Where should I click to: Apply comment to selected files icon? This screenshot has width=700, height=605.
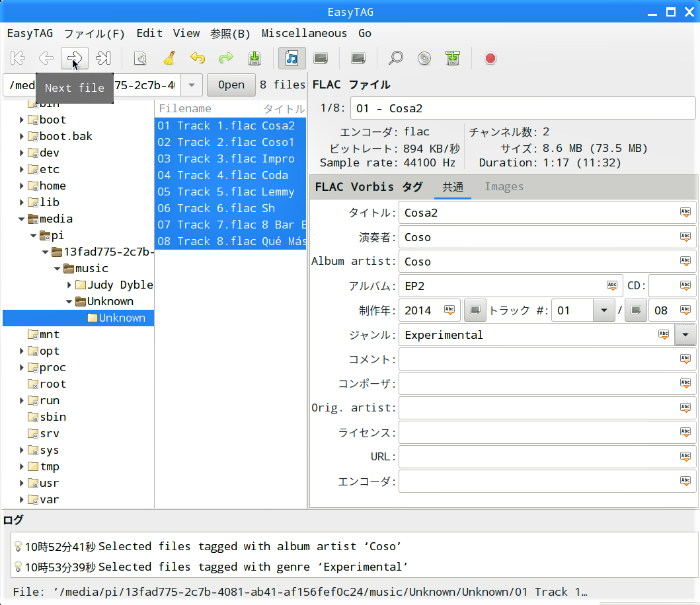685,359
